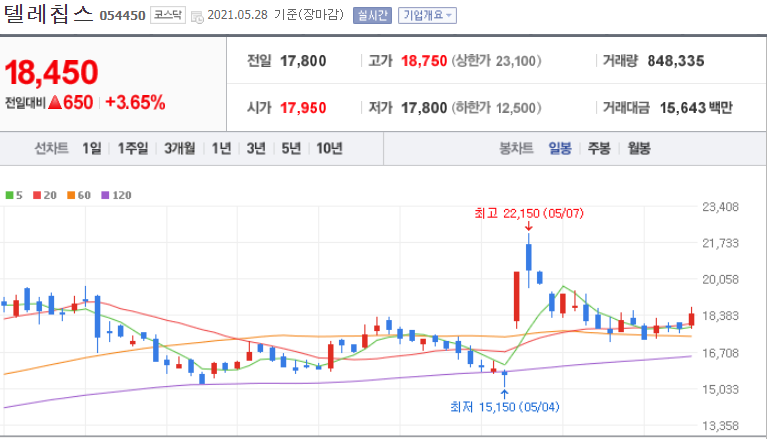Click the stock code 054450
This screenshot has width=767, height=439.
122,16
